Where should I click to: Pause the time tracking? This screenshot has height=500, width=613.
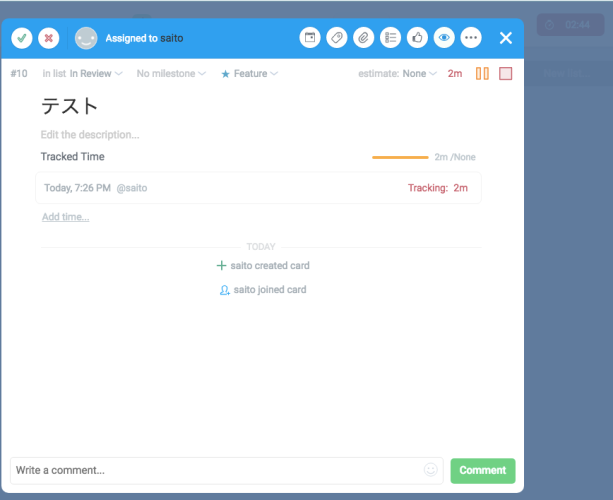[482, 73]
